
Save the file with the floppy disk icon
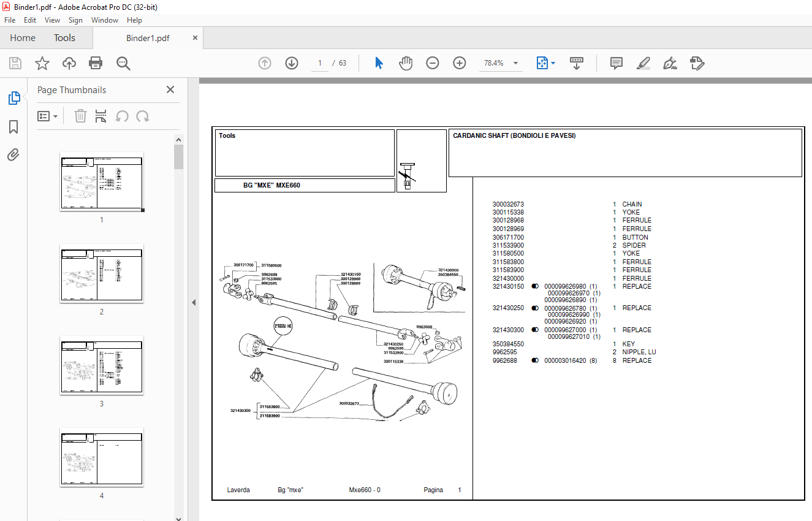coord(15,63)
